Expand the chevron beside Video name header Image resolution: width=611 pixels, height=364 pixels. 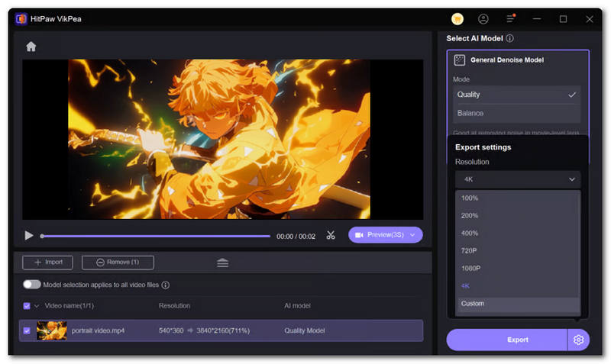pos(37,306)
